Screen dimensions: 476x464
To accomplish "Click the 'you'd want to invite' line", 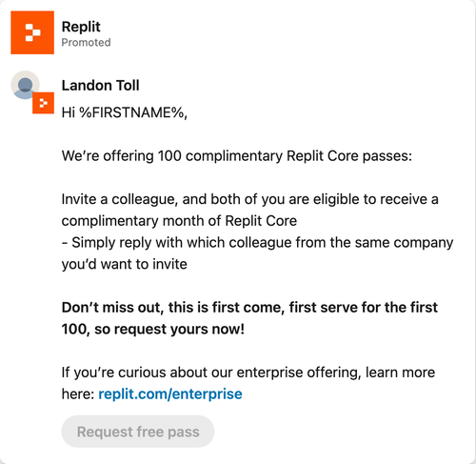I will click(x=125, y=264).
